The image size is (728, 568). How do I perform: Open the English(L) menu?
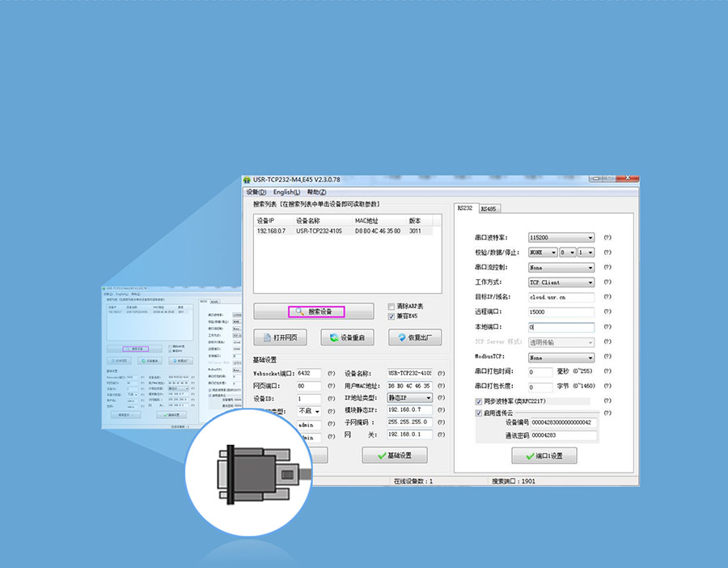[x=286, y=193]
